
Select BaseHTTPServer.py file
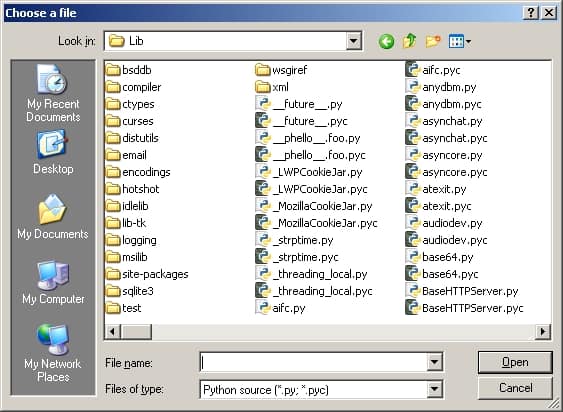(462, 291)
